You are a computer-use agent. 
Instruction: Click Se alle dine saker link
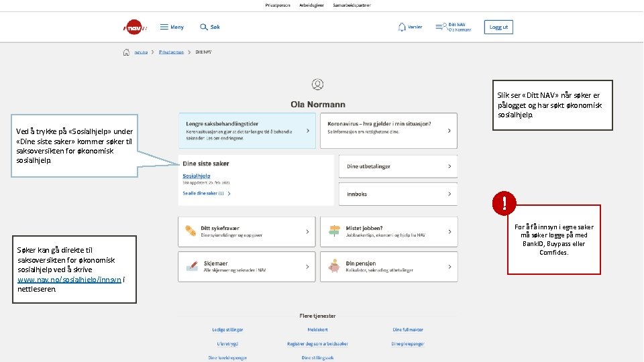pyautogui.click(x=207, y=193)
